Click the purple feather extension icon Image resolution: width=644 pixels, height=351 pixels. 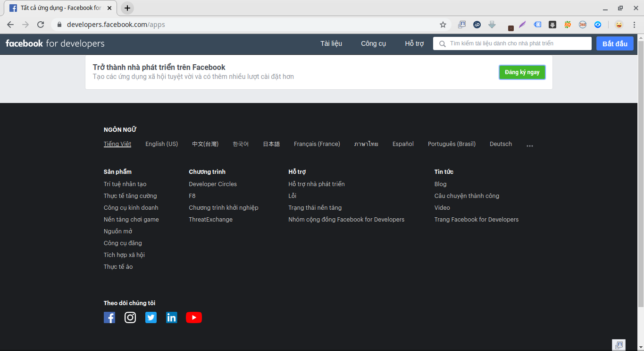(x=522, y=25)
